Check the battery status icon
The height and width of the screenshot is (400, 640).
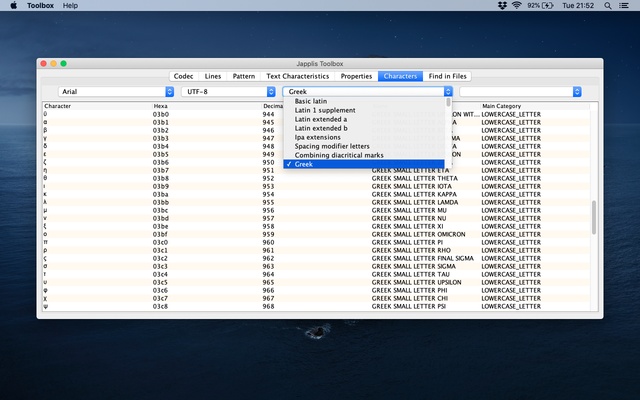click(547, 5)
